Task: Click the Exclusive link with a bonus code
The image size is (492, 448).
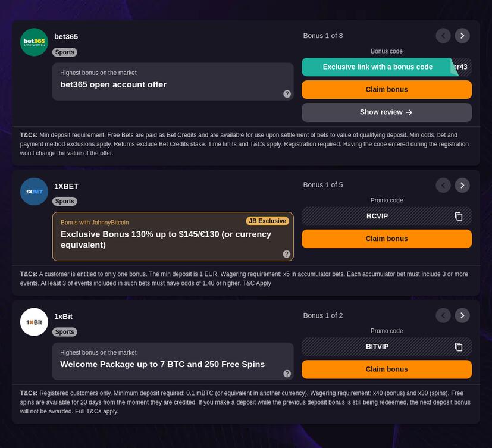Action: pyautogui.click(x=377, y=67)
